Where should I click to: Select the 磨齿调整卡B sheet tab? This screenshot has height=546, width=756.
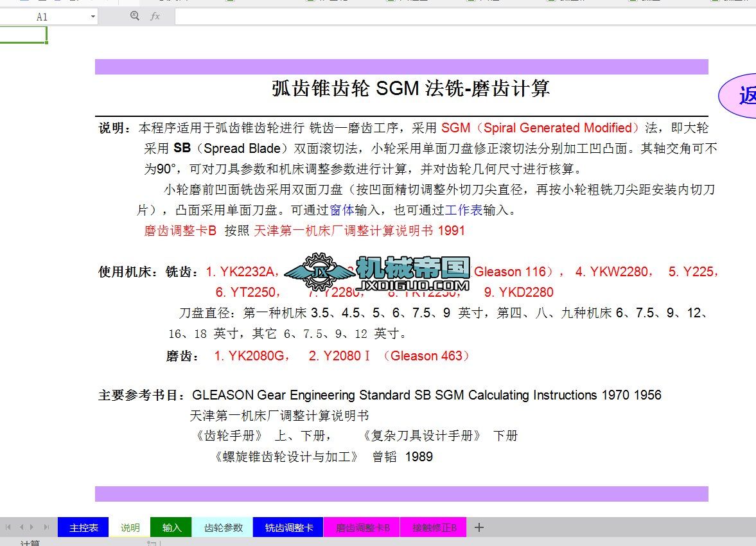tap(362, 527)
